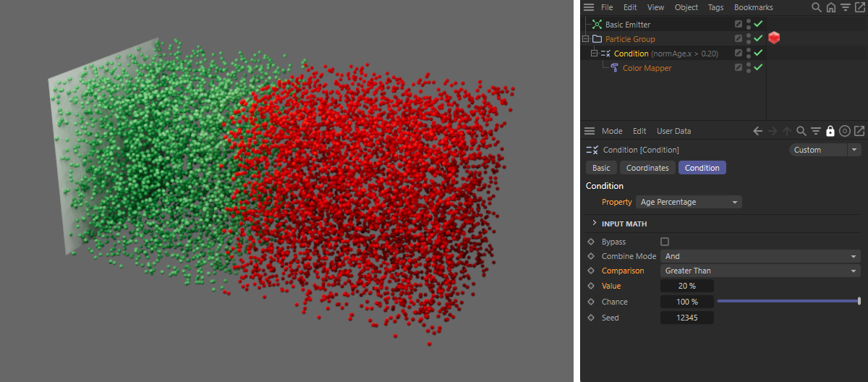
Task: Go back in the Attribute Manager history
Action: [757, 131]
